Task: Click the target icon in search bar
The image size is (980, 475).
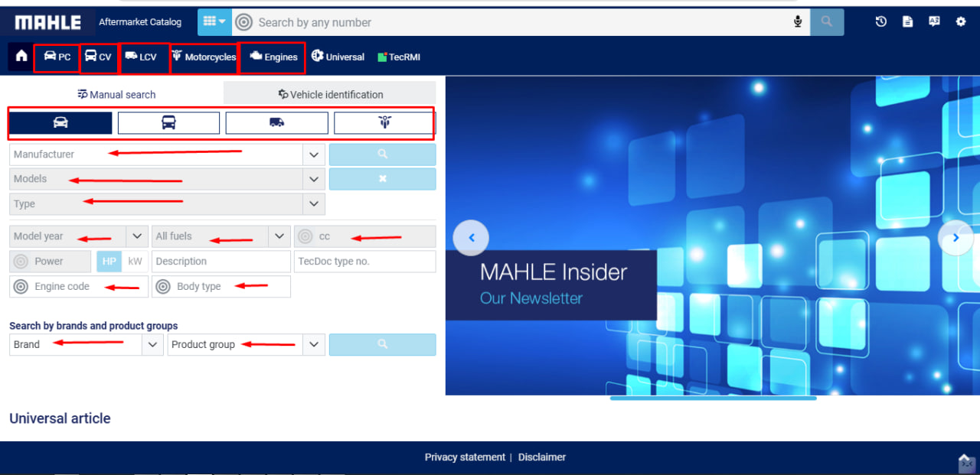Action: tap(243, 22)
